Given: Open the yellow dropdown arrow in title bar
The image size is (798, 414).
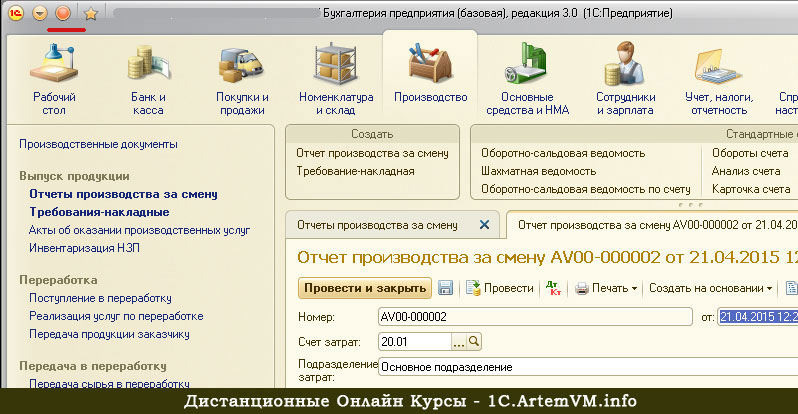Looking at the screenshot, I should [x=40, y=13].
